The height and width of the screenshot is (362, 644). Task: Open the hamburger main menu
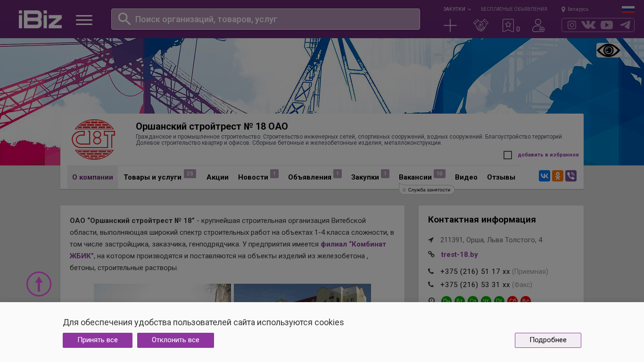(x=84, y=20)
